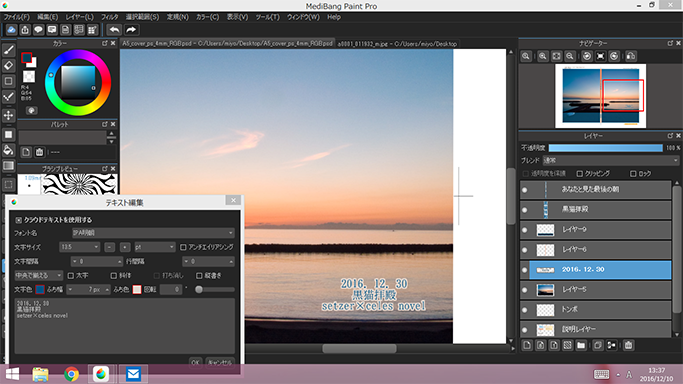Rotate canvas right in the navigator
683x384 pixels.
tap(614, 56)
